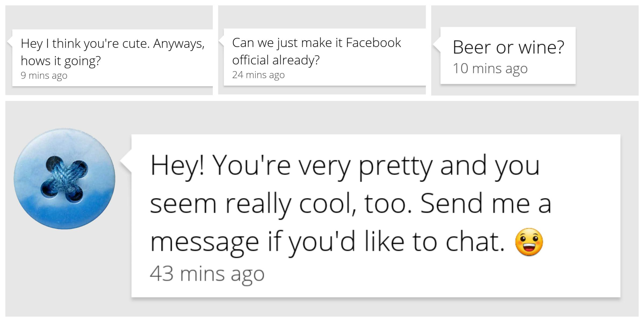Image resolution: width=644 pixels, height=322 pixels.
Task: Click the words "Send me a" in message
Action: (486, 203)
